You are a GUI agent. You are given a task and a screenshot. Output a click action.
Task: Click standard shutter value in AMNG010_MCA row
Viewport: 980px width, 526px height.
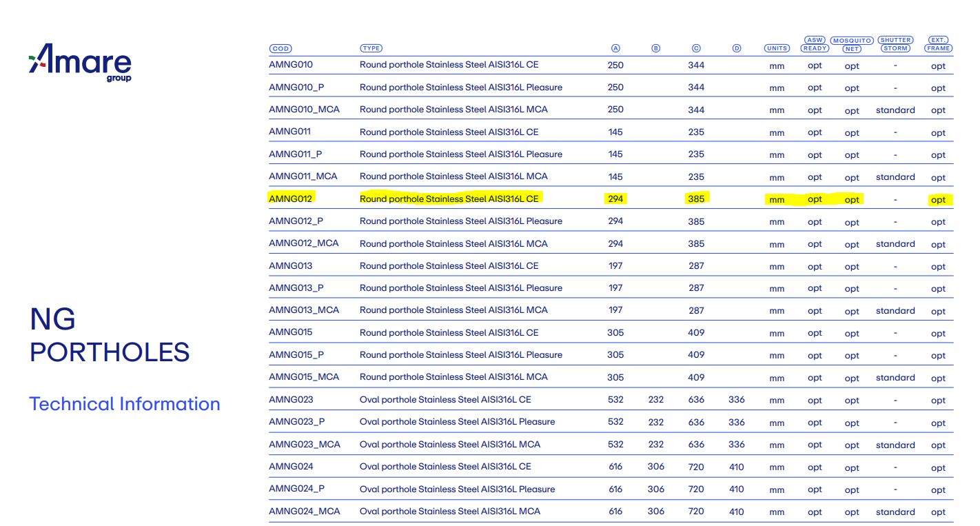point(895,110)
